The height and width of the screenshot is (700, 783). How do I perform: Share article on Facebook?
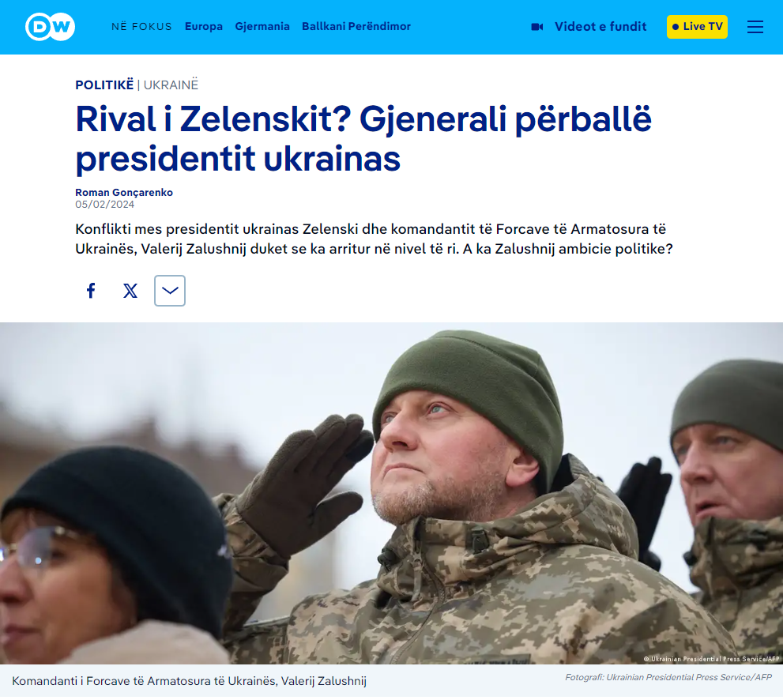point(91,291)
